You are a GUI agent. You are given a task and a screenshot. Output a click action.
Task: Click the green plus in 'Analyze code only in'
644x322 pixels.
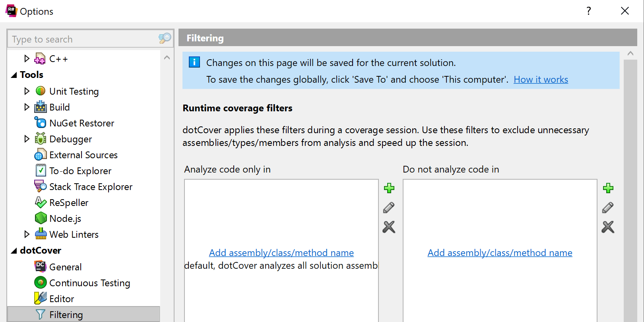[389, 188]
